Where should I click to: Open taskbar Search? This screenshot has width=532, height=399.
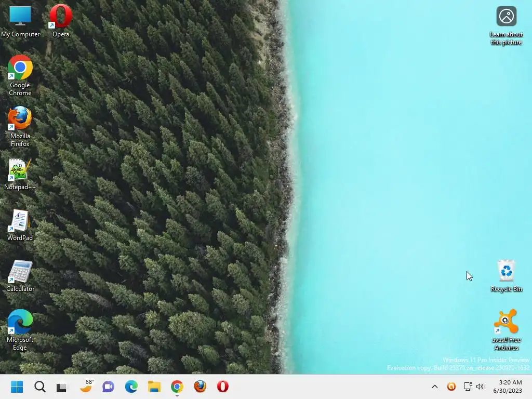(x=39, y=387)
